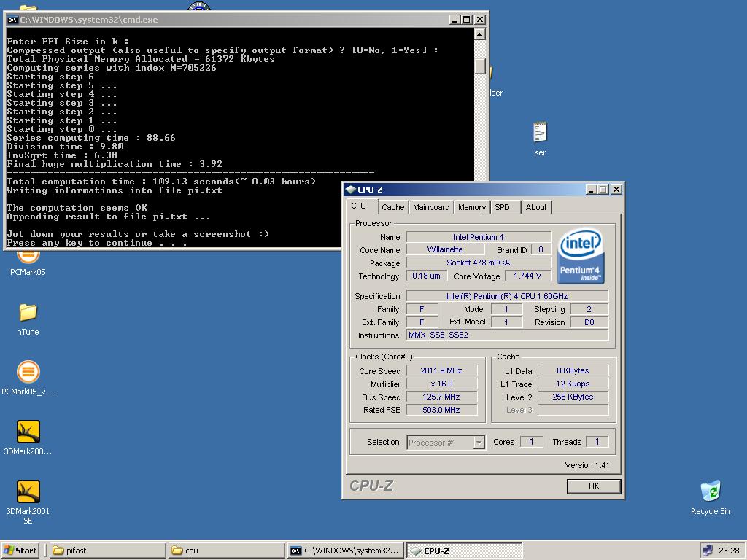Click the Name field Intel Pentium 4
The height and width of the screenshot is (560, 747).
coord(479,237)
